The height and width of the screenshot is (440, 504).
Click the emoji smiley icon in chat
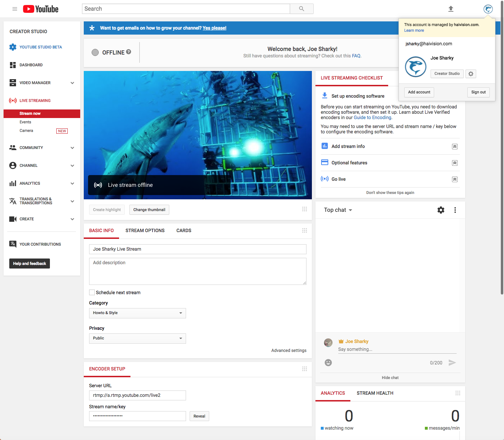(328, 363)
